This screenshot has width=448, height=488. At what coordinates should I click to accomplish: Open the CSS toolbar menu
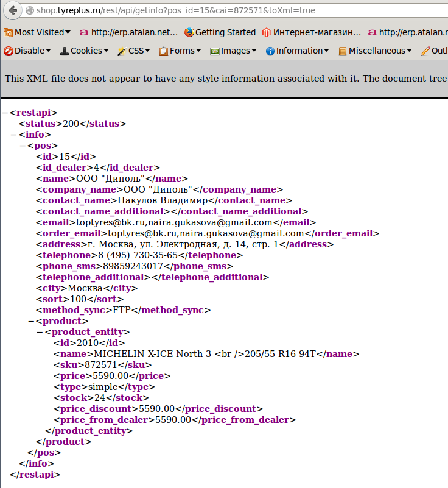(134, 51)
